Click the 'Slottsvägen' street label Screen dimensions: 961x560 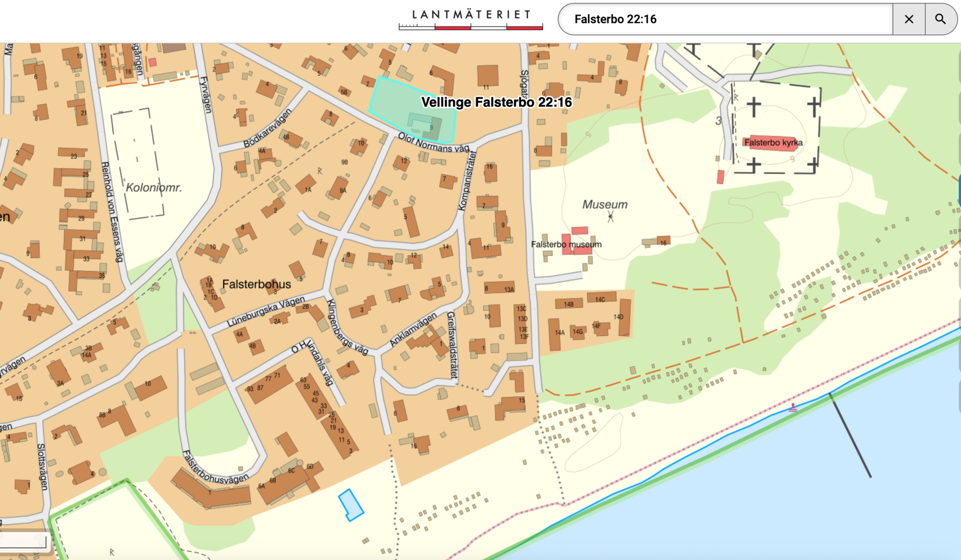coord(42,466)
